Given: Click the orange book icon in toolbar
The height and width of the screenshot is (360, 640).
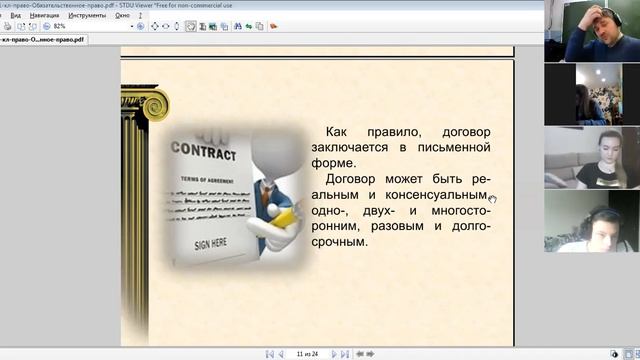Looking at the screenshot, I should coord(273,27).
